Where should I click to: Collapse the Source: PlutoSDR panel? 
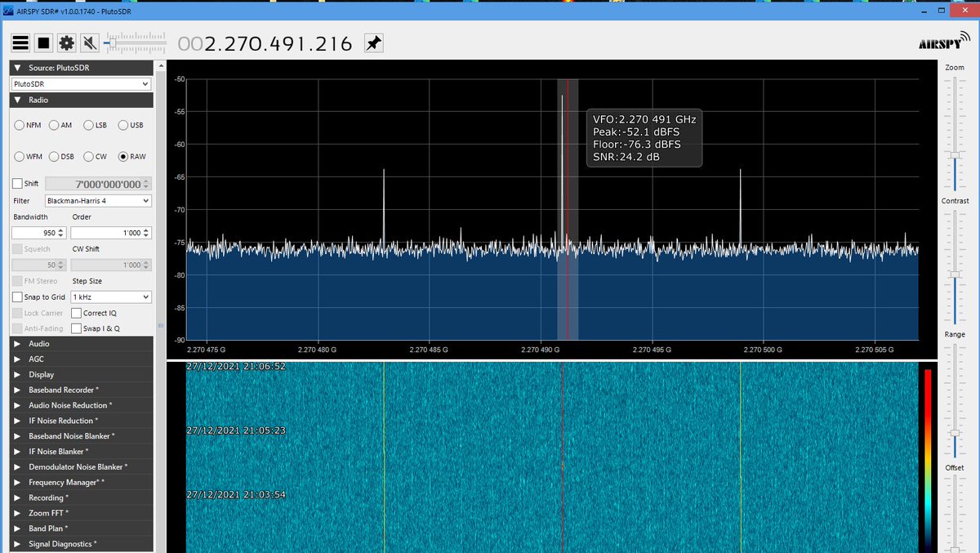[x=81, y=68]
